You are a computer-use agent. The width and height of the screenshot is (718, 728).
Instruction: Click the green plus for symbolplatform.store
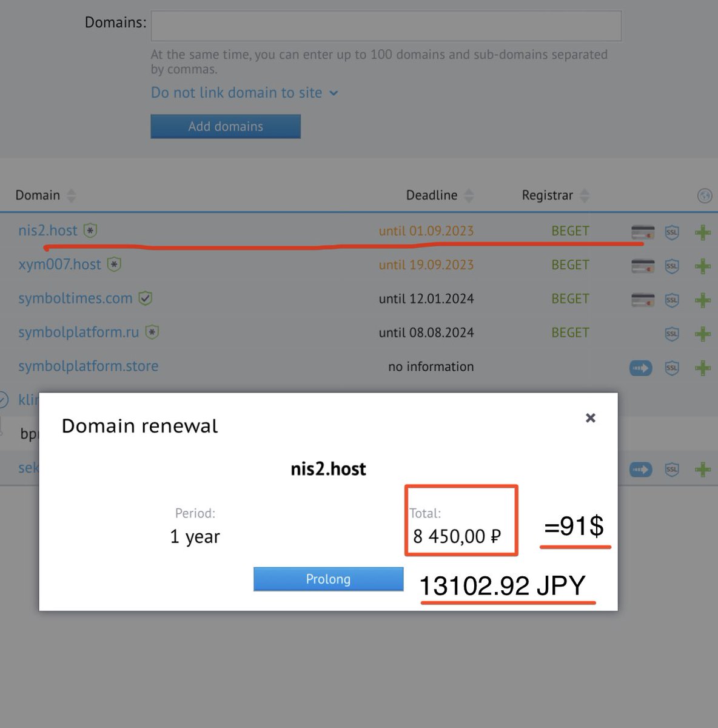tap(703, 368)
